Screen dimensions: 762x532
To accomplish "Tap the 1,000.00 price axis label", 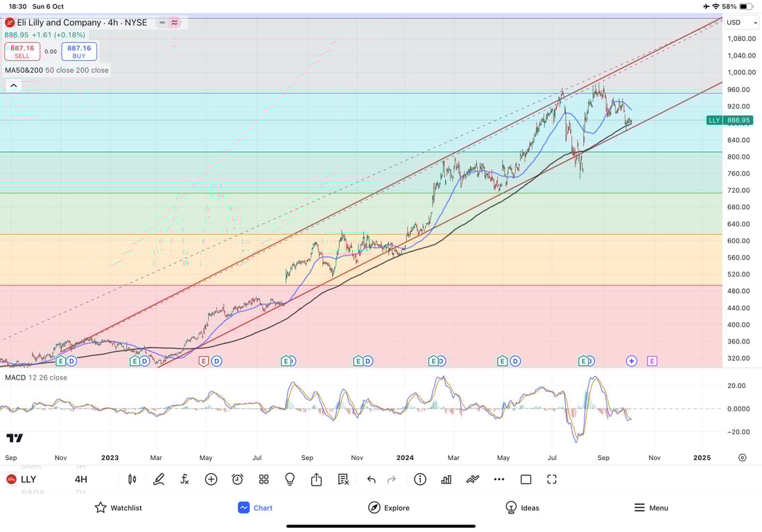I will tap(742, 72).
